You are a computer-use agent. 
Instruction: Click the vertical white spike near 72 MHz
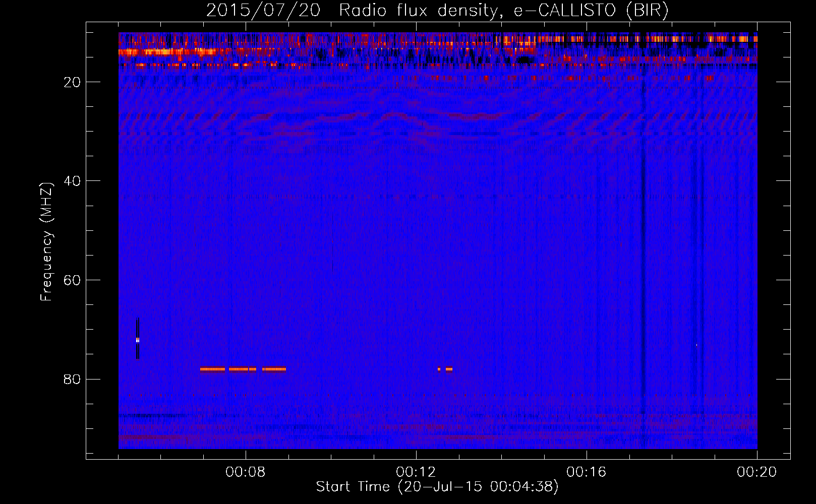tap(138, 339)
